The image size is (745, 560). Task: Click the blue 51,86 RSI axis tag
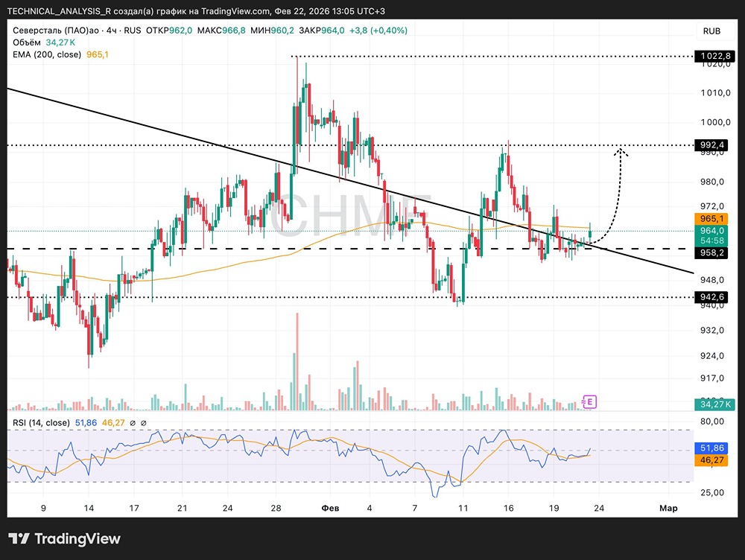point(711,448)
